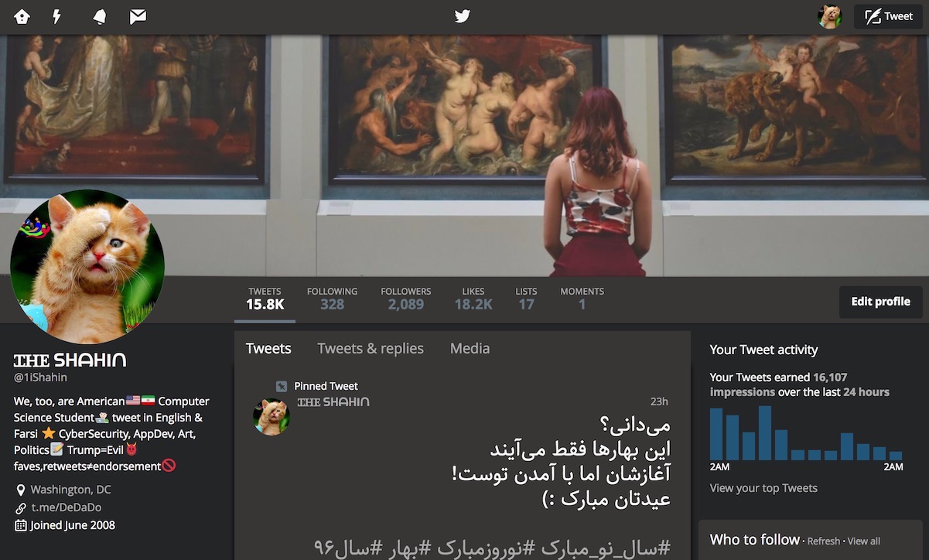Viewport: 929px width, 560px height.
Task: Open Likes 18.2K tab
Action: (x=473, y=299)
